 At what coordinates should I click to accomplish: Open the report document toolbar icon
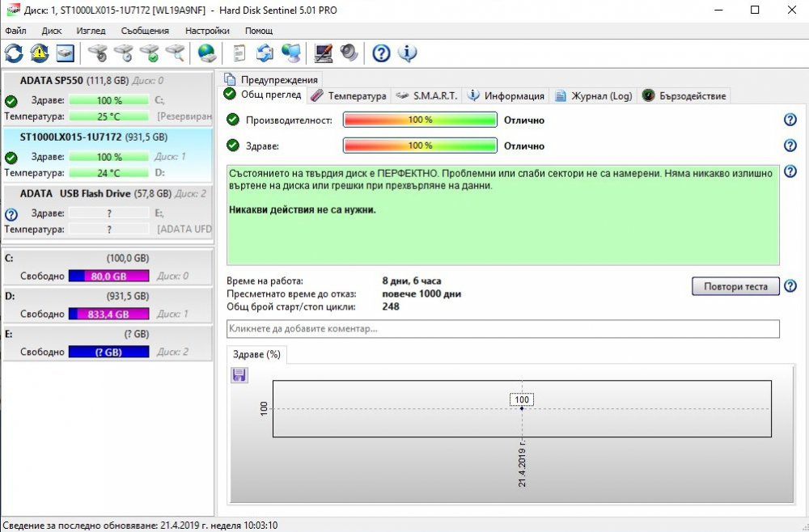click(239, 53)
